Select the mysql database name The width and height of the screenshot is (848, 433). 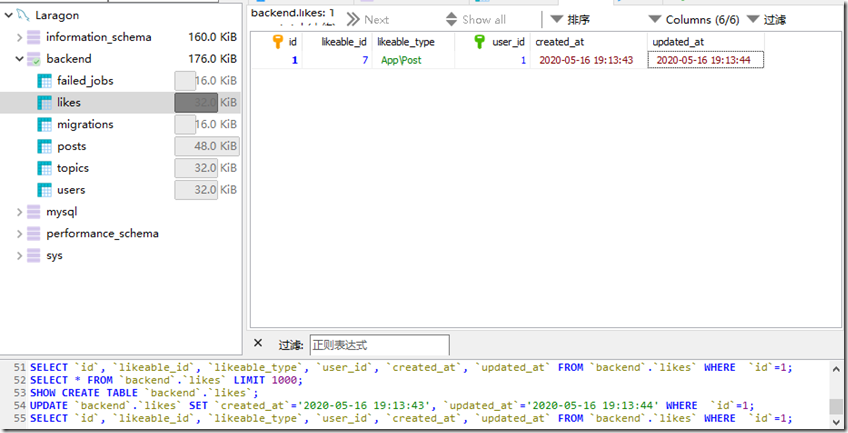pos(62,212)
